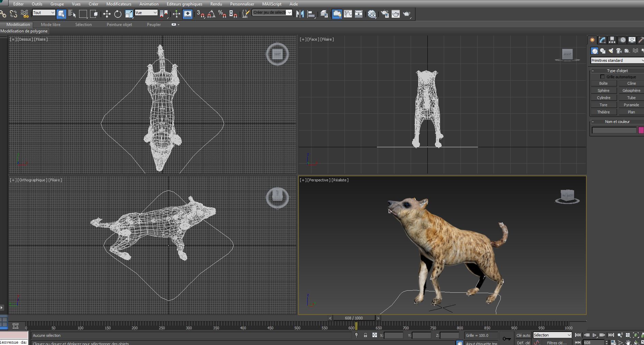Click the Align tool icon
The image size is (644, 345).
click(311, 14)
